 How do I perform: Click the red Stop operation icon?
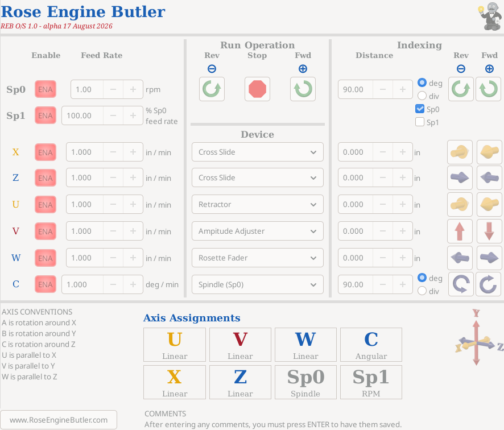(257, 89)
